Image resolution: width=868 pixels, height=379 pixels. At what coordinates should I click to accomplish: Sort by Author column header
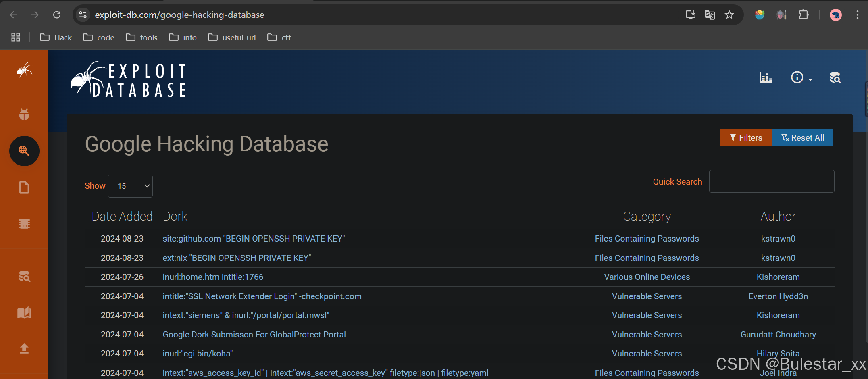point(778,217)
